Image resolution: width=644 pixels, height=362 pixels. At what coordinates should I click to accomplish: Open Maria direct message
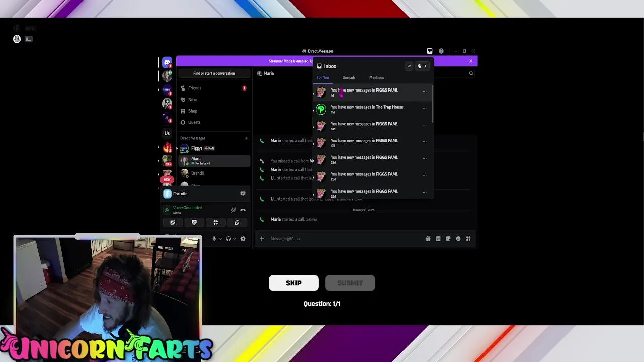coord(214,161)
